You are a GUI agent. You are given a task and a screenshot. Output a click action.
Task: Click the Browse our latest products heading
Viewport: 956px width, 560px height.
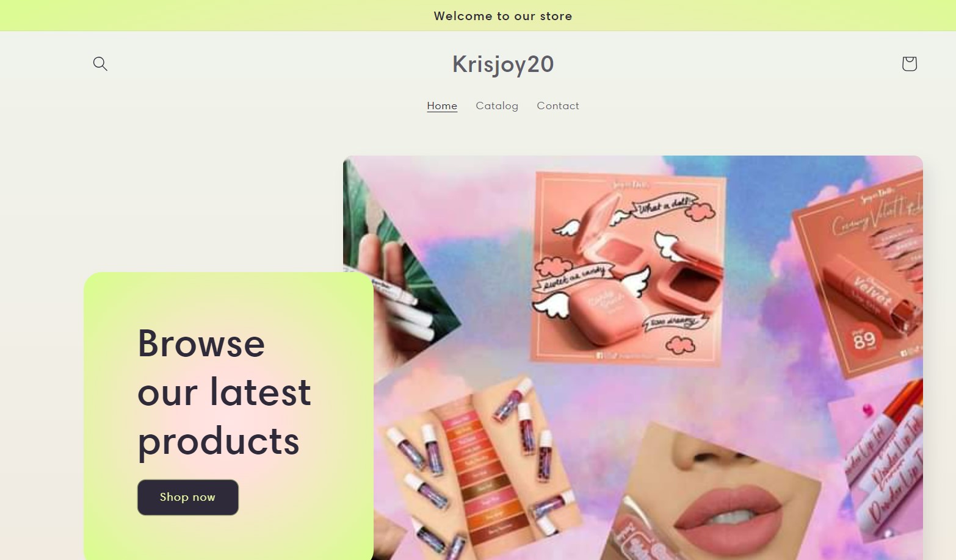pos(224,392)
